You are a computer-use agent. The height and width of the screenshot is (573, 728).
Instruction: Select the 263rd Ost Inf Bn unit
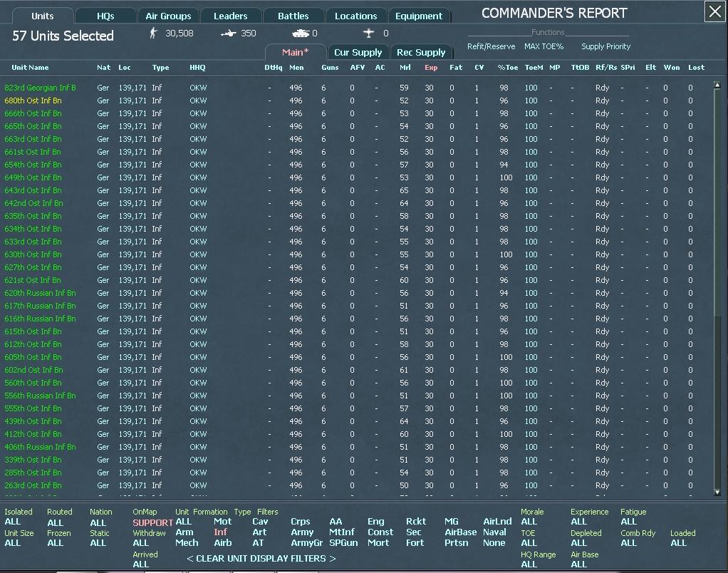(x=33, y=485)
